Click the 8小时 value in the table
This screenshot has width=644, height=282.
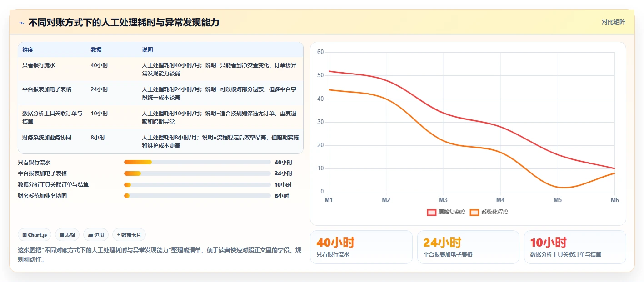click(x=98, y=138)
